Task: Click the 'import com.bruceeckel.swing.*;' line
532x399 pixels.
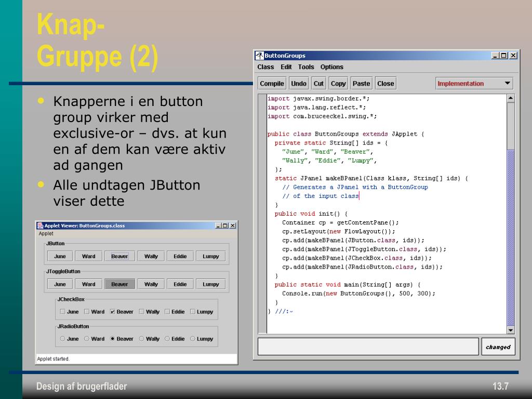Action: (x=322, y=116)
